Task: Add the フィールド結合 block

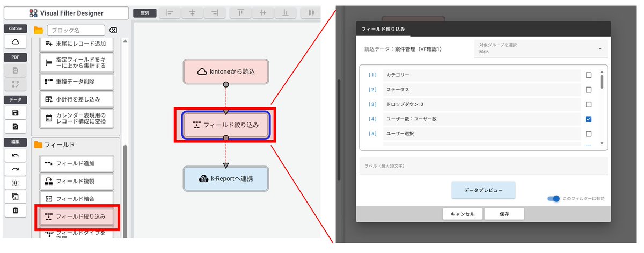Action: tap(77, 199)
